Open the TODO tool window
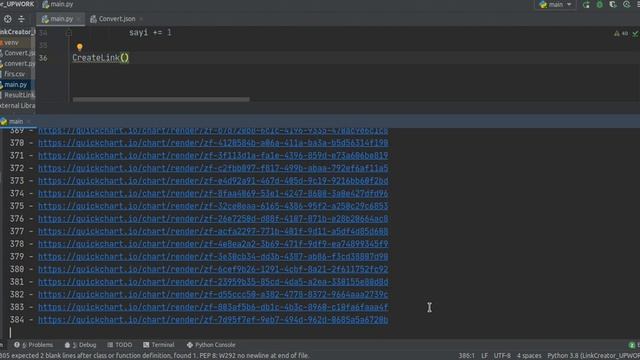 click(120, 345)
